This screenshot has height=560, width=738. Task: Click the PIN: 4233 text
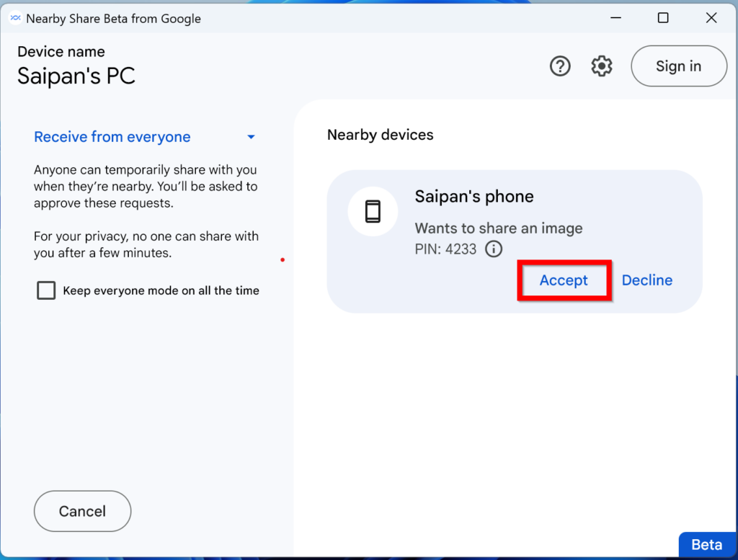pyautogui.click(x=445, y=249)
